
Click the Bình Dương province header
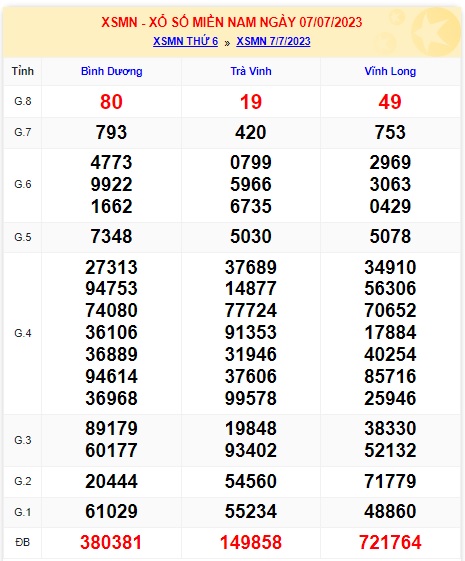112,71
